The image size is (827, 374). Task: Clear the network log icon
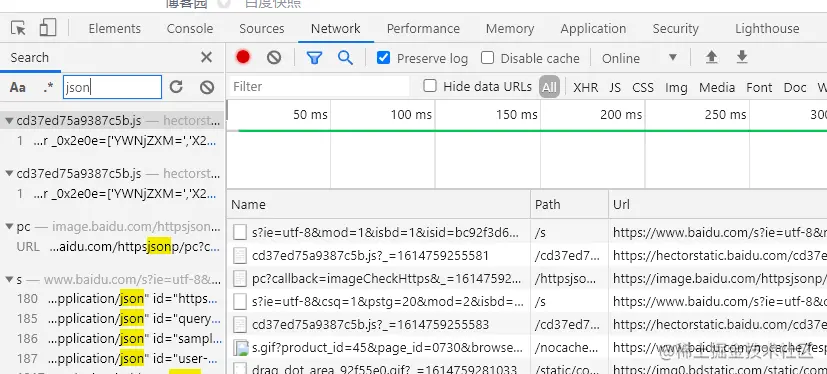(274, 57)
